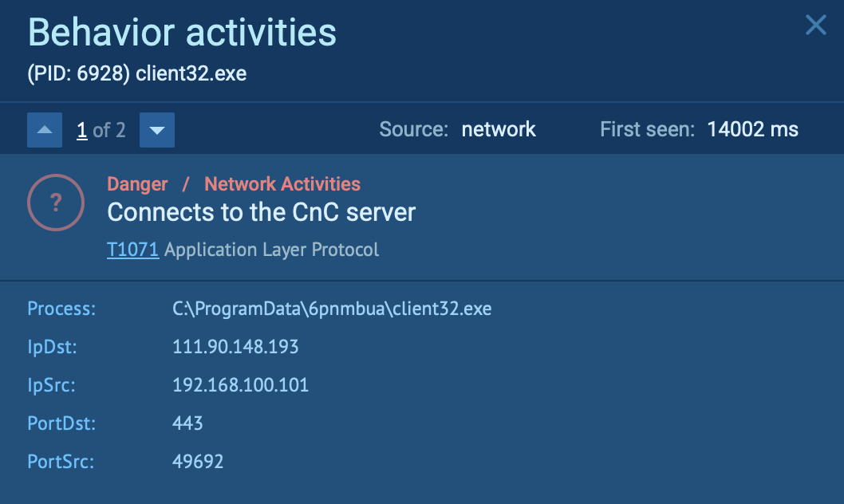
Task: Select the client32.exe process path value
Action: pyautogui.click(x=332, y=309)
